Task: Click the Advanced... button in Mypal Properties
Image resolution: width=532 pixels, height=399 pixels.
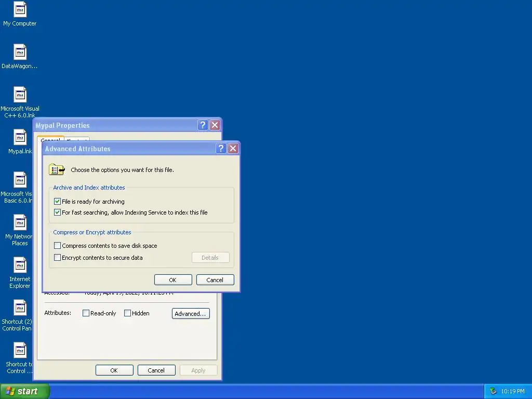Action: pyautogui.click(x=191, y=313)
